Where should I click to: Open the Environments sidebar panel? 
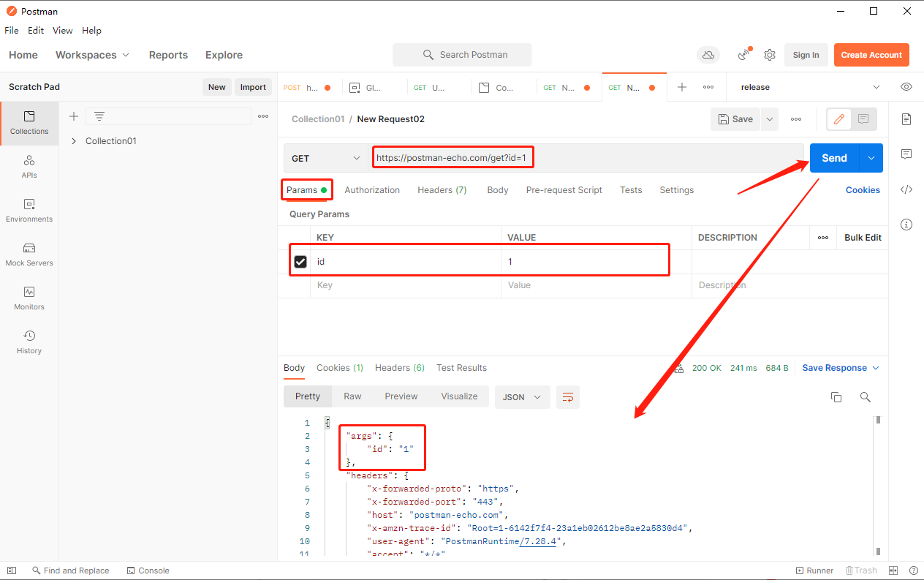29,211
